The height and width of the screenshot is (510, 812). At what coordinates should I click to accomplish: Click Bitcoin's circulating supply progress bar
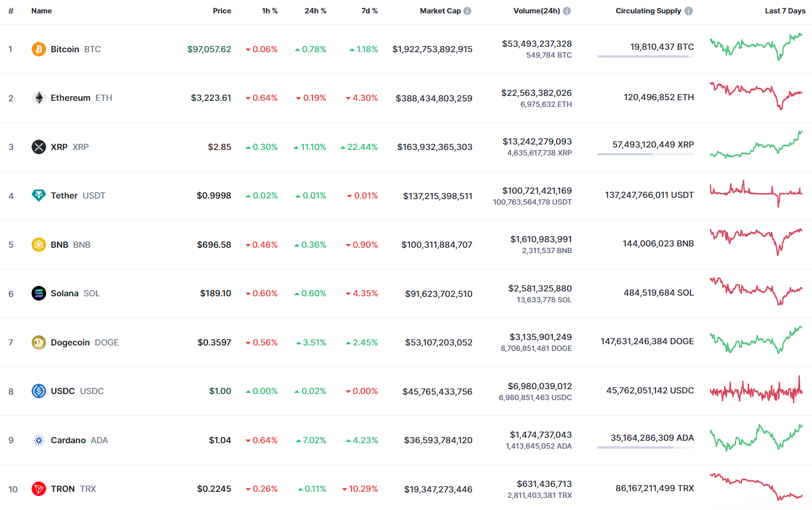click(x=645, y=56)
